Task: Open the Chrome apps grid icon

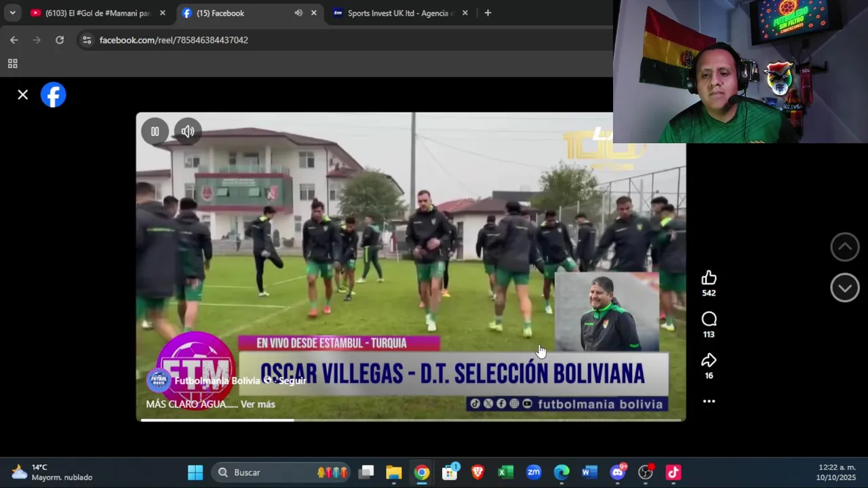Action: point(12,64)
